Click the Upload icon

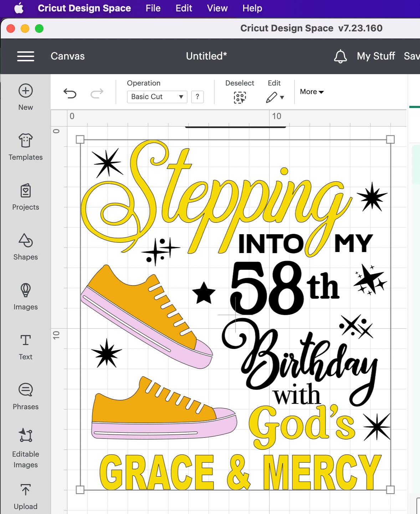click(x=26, y=490)
